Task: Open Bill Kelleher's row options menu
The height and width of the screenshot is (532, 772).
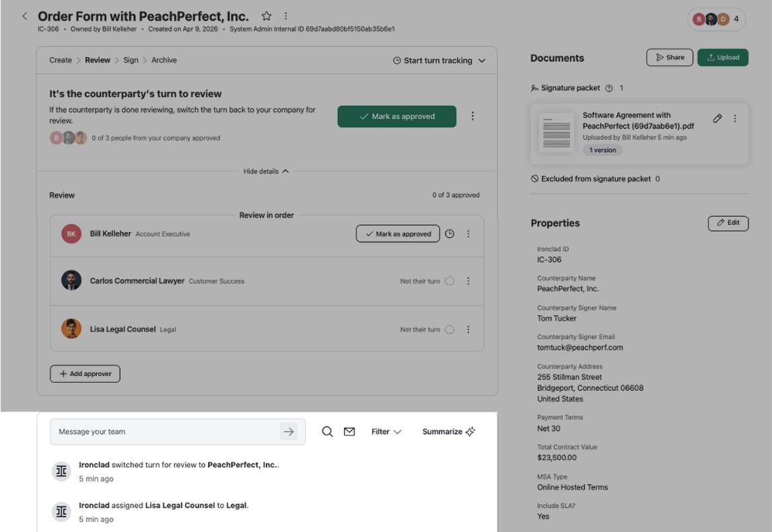Action: pos(468,234)
